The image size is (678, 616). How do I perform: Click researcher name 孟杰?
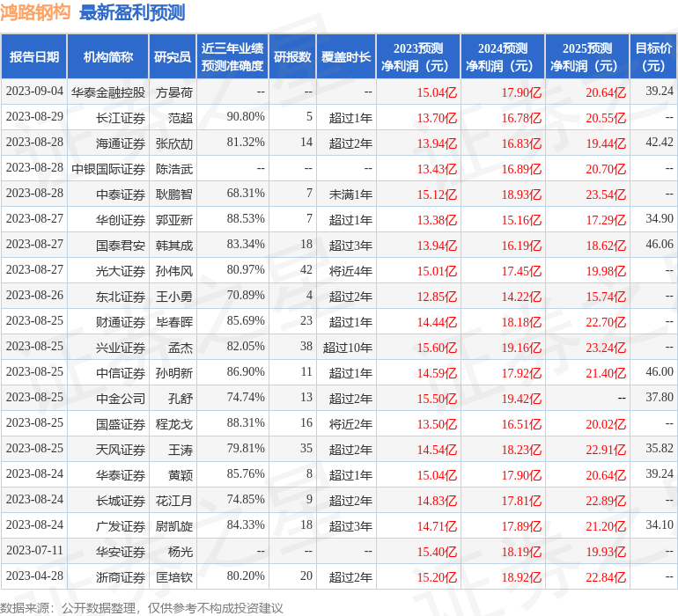[x=181, y=347]
